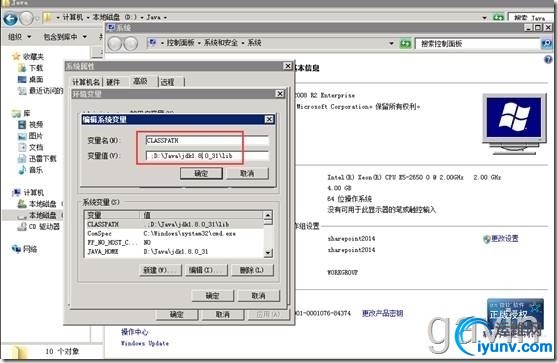Select 文档 library
Screen dimensions: 558x363
(x=31, y=147)
